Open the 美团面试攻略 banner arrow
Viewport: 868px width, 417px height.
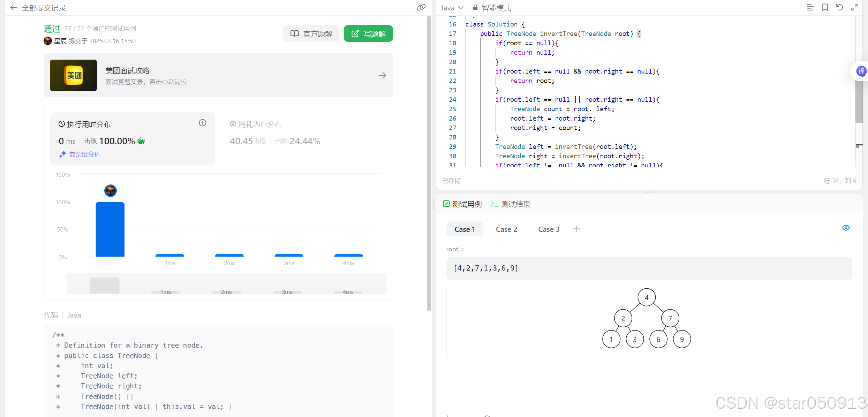click(x=383, y=75)
